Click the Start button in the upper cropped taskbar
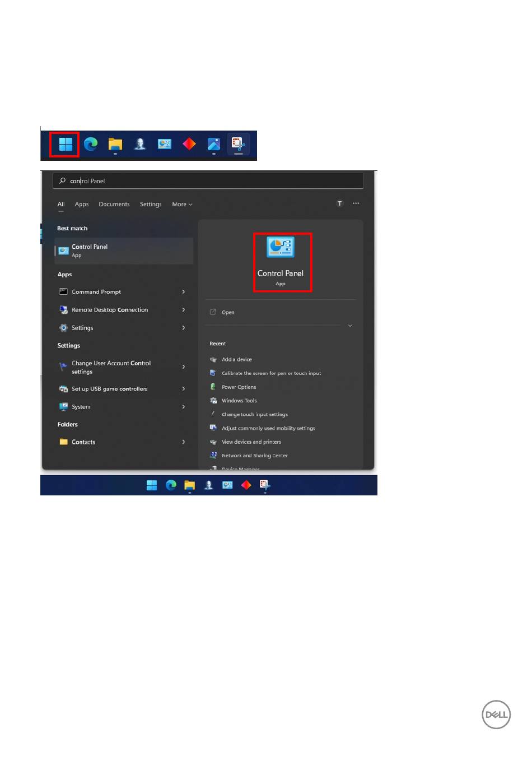This screenshot has width=532, height=770. coord(66,145)
